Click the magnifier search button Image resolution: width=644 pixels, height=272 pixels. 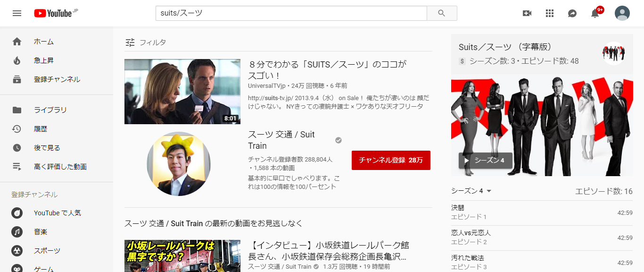point(442,13)
